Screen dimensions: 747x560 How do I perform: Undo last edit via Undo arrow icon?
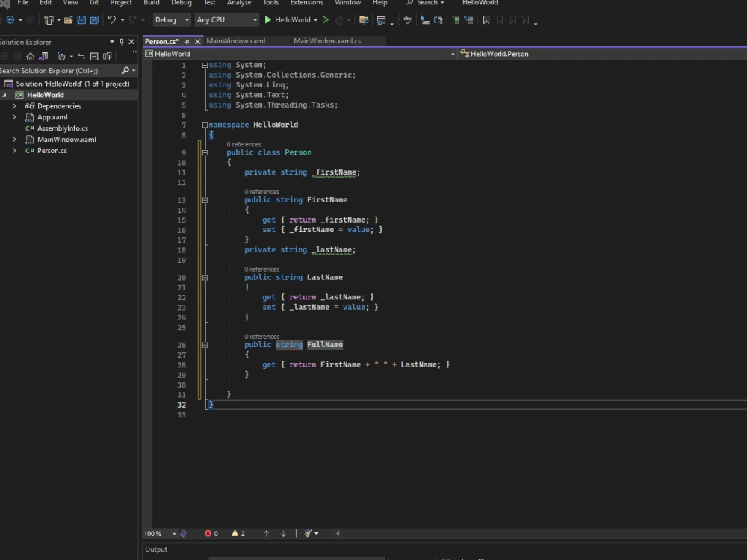111,20
